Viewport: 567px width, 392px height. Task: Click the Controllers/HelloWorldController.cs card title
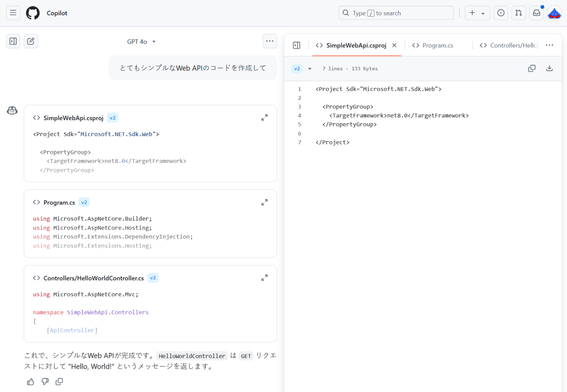(94, 278)
